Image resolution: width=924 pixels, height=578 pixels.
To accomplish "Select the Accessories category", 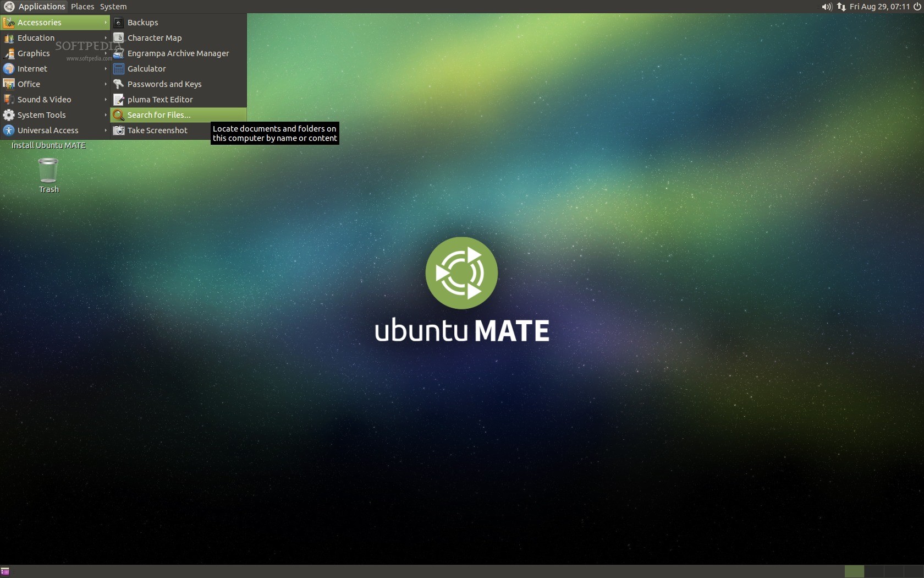I will click(x=55, y=23).
